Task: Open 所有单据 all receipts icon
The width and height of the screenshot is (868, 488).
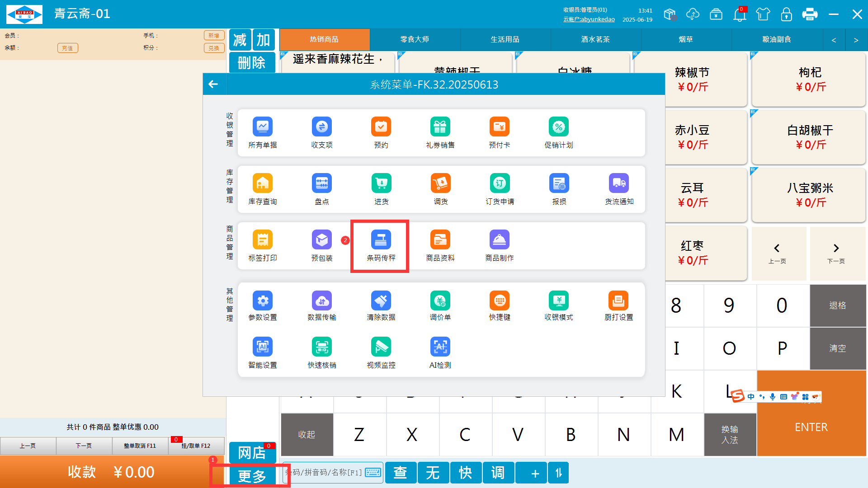Action: tap(263, 127)
